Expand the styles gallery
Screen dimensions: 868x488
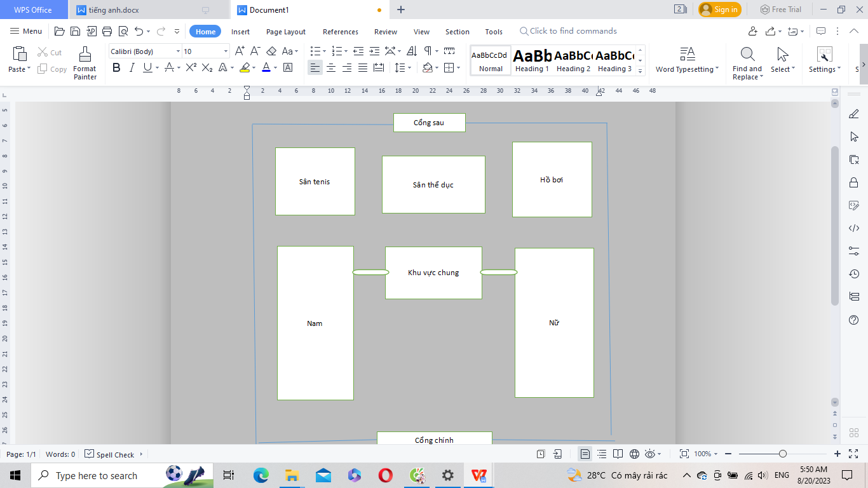click(640, 71)
